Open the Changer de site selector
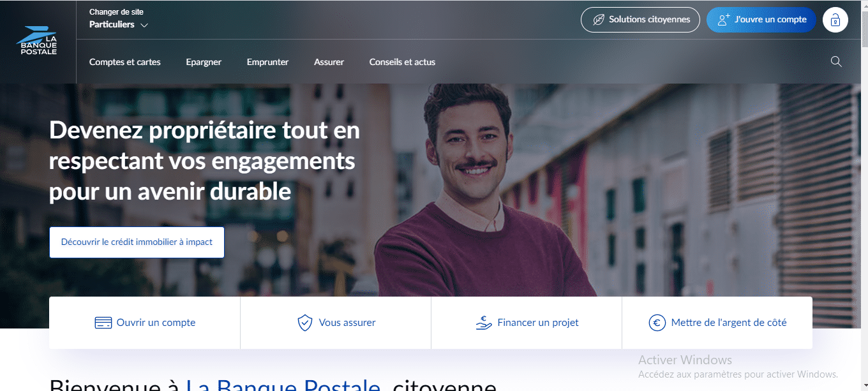This screenshot has height=391, width=868. point(119,19)
